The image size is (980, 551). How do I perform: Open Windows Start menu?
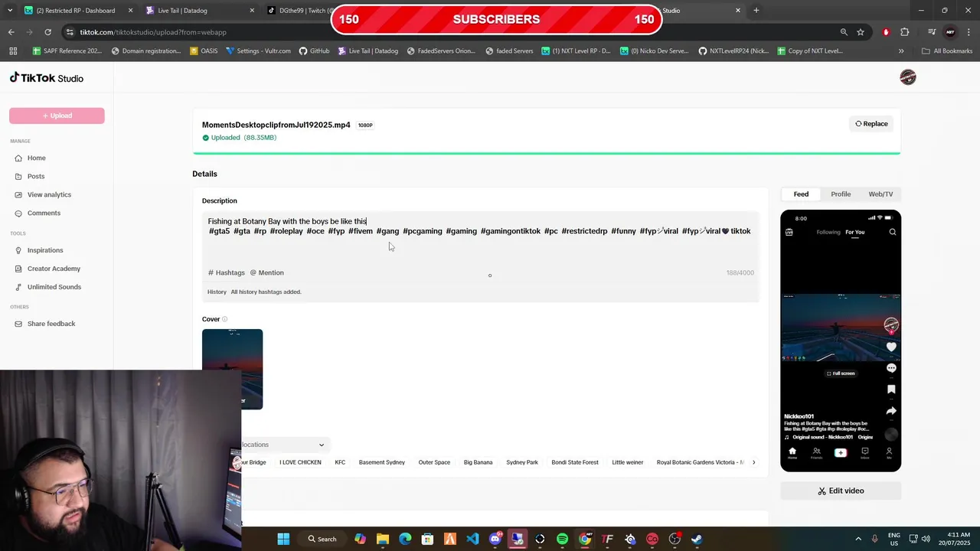tap(283, 539)
